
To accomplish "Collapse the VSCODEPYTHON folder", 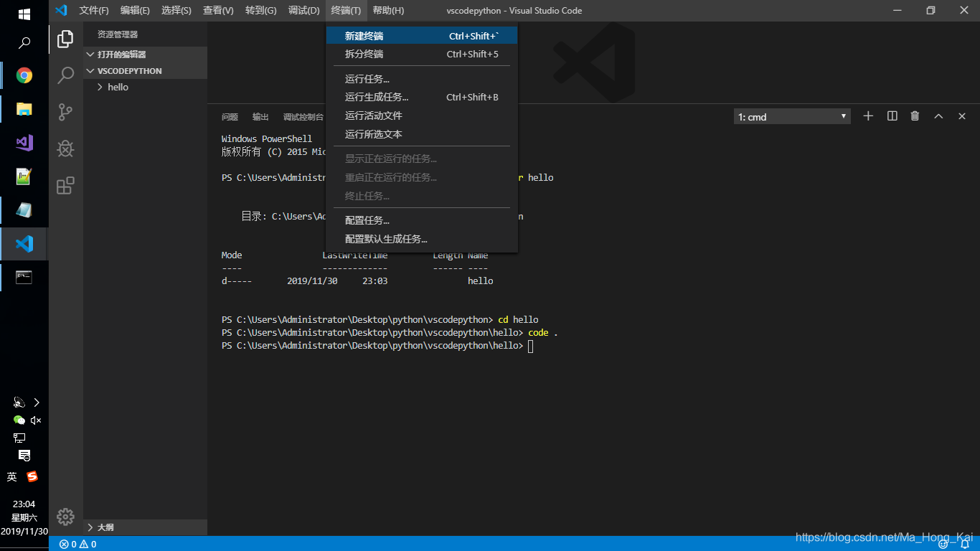I will coord(90,70).
